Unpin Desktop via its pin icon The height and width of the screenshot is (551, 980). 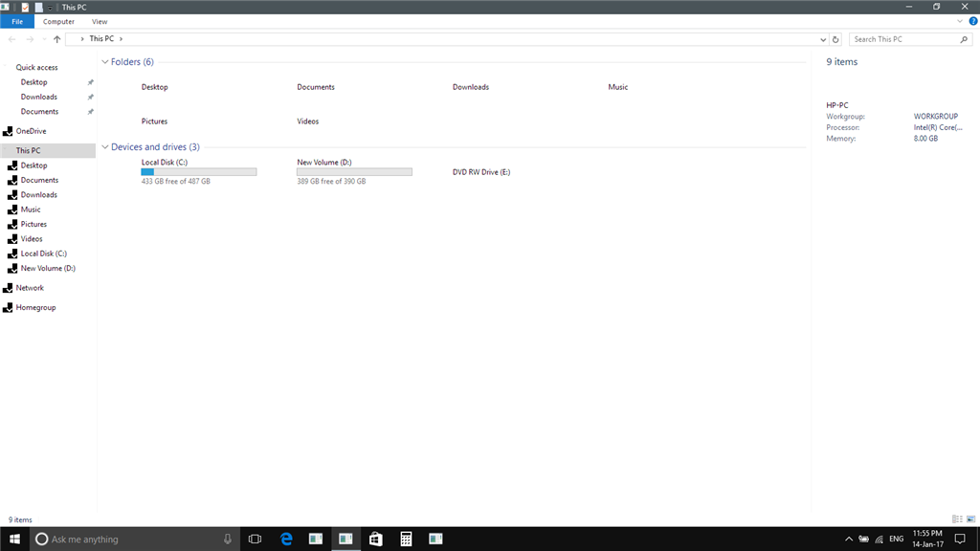click(x=90, y=82)
